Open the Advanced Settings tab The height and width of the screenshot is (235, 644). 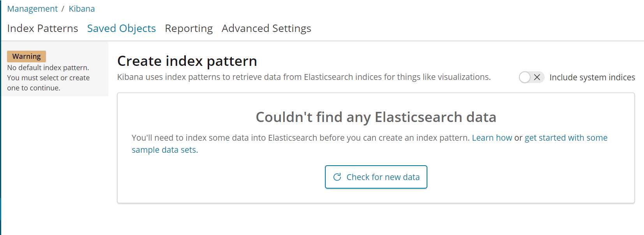tap(266, 28)
